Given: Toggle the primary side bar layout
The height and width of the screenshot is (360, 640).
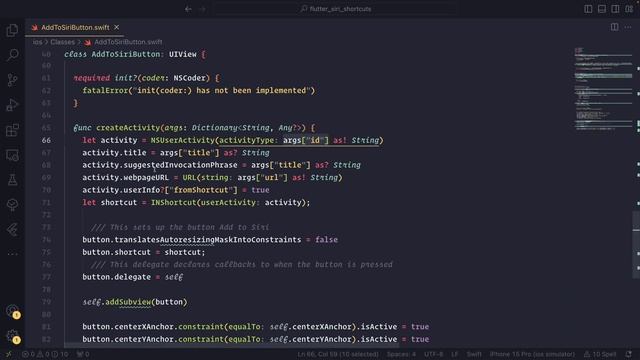Looking at the screenshot, I should point(588,9).
